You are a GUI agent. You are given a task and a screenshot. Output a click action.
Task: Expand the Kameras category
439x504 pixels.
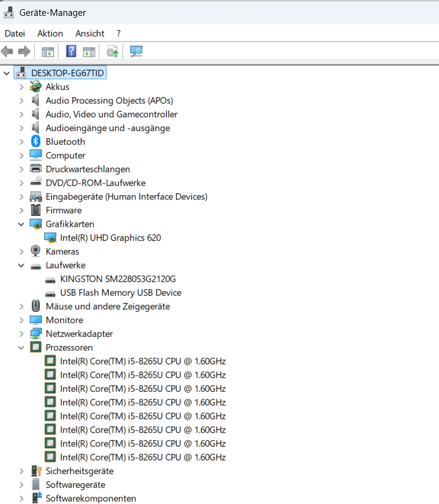coord(21,252)
